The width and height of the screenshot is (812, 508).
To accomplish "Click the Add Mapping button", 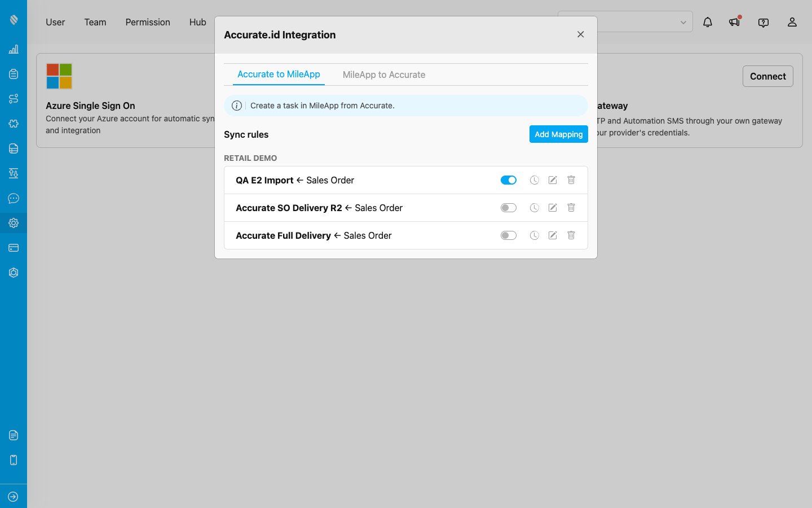I will click(559, 134).
